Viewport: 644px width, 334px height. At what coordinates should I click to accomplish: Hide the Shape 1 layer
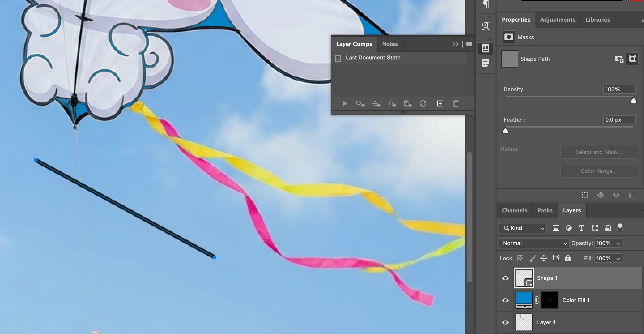tap(505, 278)
